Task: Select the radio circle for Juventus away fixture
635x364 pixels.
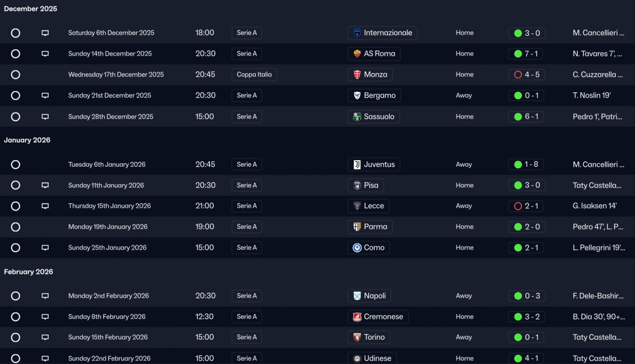Action: [x=15, y=165]
